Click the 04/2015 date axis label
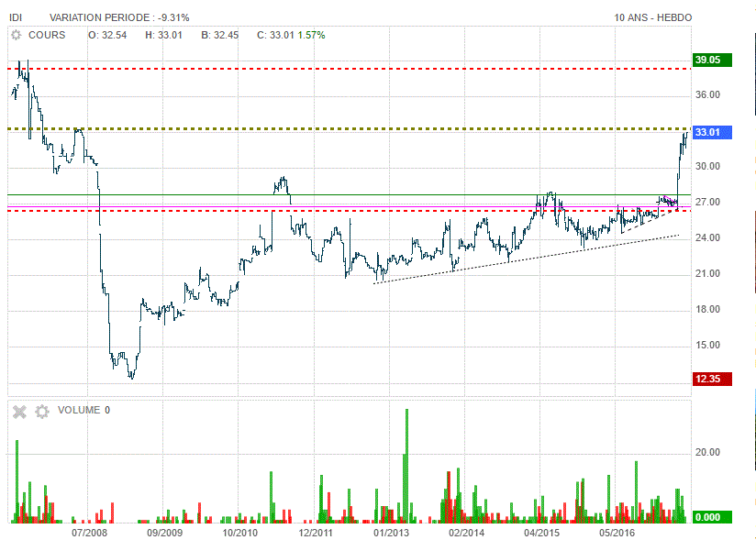This screenshot has height=551, width=756. click(542, 533)
